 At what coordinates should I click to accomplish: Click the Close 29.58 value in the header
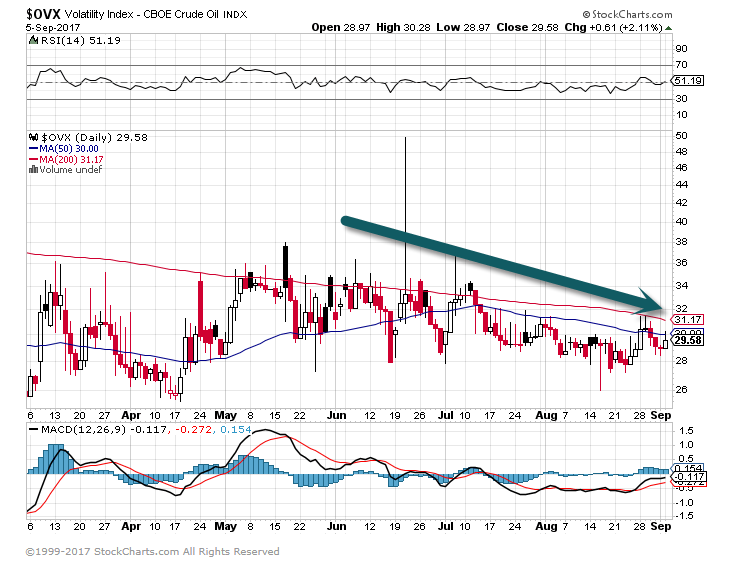527,27
